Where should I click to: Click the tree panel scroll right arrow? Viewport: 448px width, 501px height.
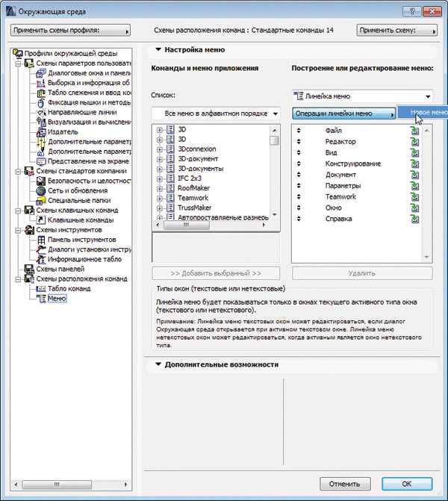(x=125, y=485)
